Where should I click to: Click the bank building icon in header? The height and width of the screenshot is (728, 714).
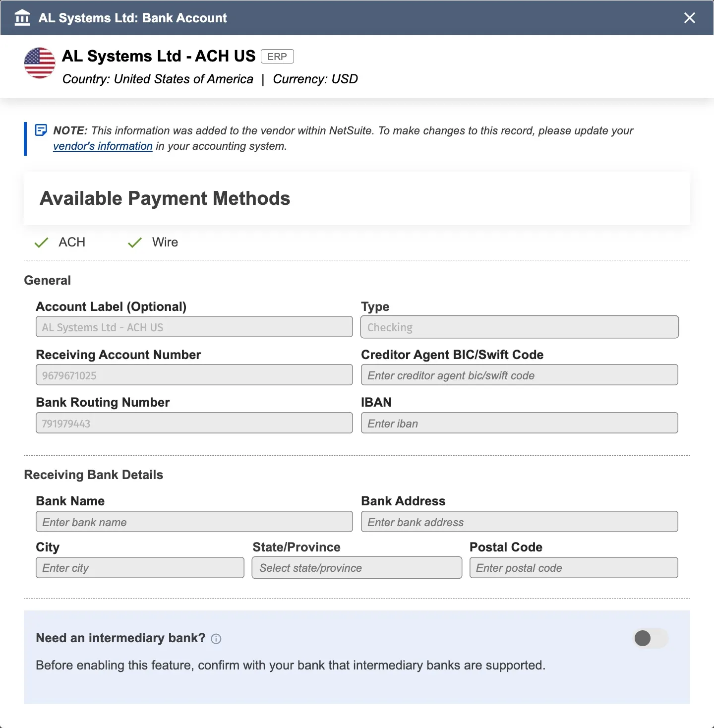pos(22,18)
